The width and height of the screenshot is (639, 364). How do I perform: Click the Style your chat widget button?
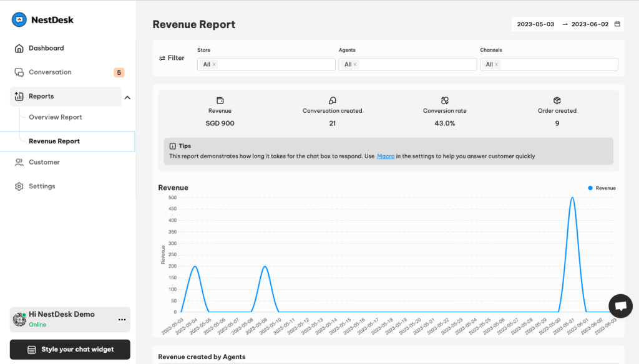pos(70,350)
